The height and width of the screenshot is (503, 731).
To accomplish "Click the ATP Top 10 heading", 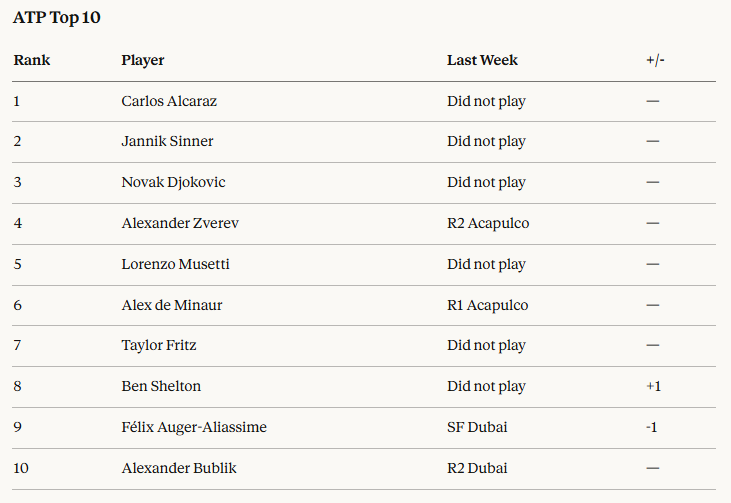I will click(x=57, y=17).
